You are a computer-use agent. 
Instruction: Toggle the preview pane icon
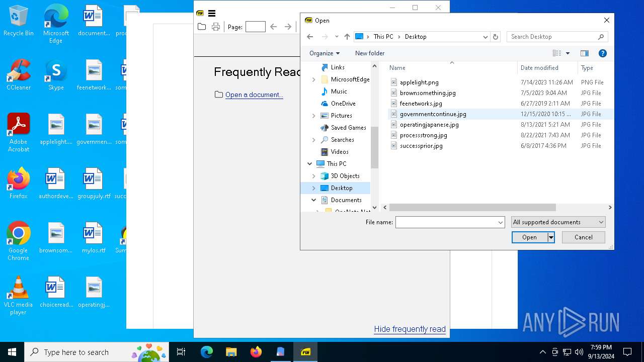[x=585, y=53]
